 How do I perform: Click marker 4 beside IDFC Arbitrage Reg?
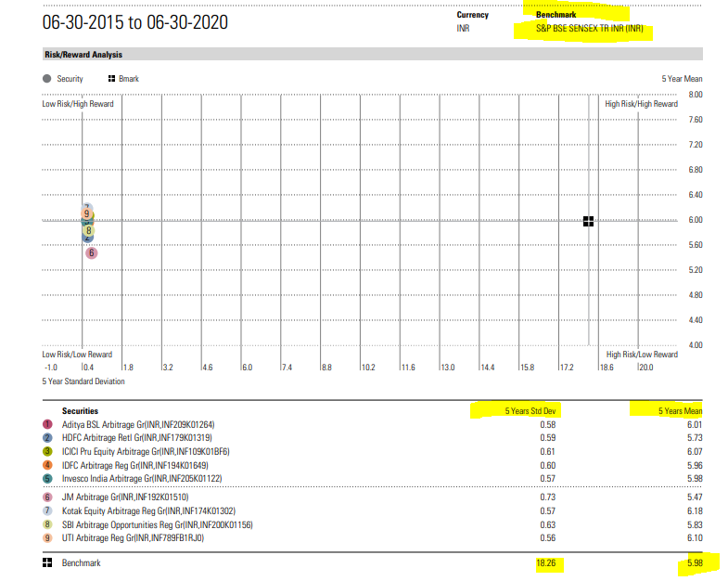coord(47,465)
